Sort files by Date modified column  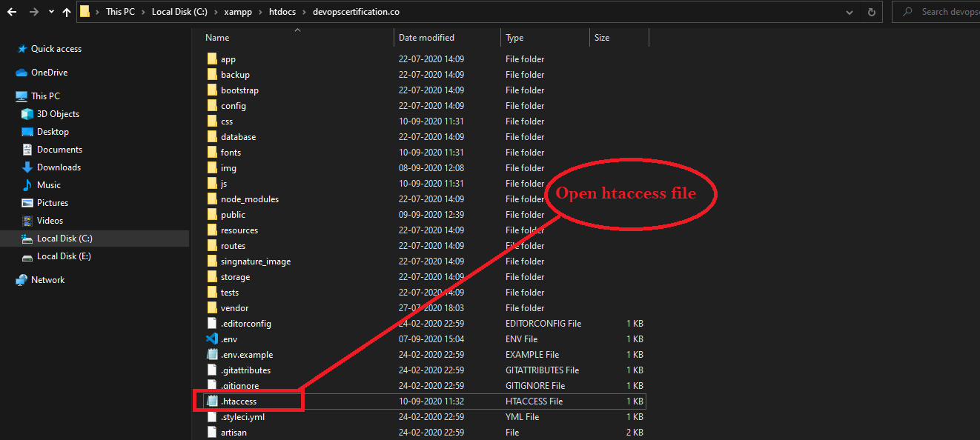click(426, 38)
